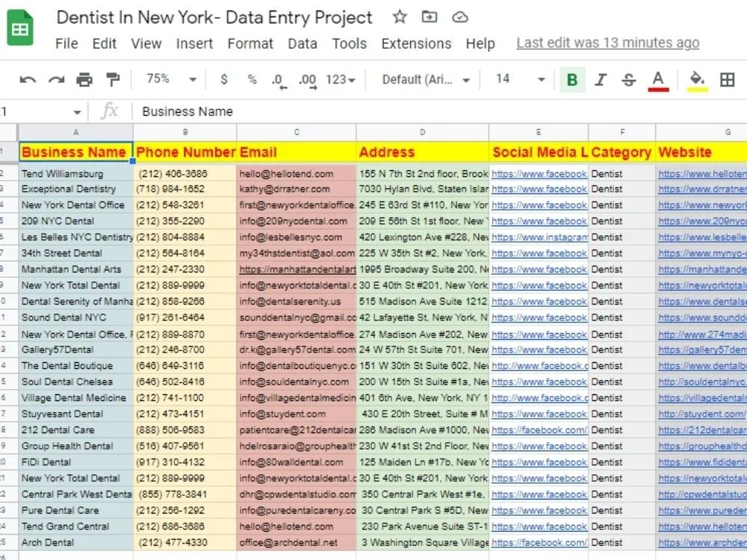747x560 pixels.
Task: Open the Extensions menu
Action: click(x=416, y=44)
